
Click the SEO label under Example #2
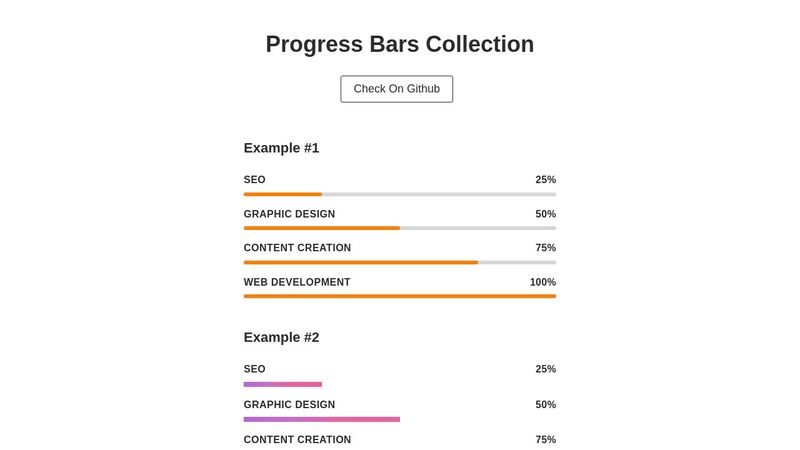click(255, 369)
